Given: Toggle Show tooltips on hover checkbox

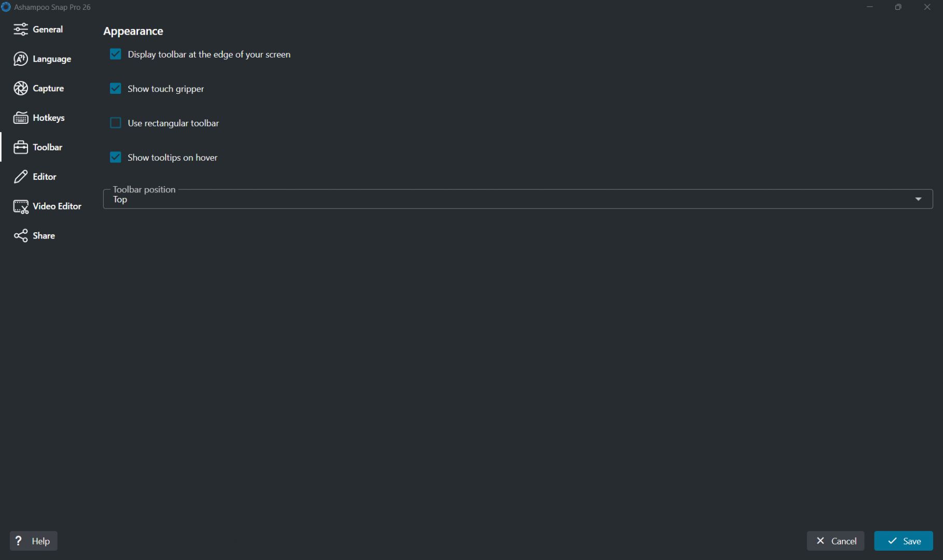Looking at the screenshot, I should [115, 157].
